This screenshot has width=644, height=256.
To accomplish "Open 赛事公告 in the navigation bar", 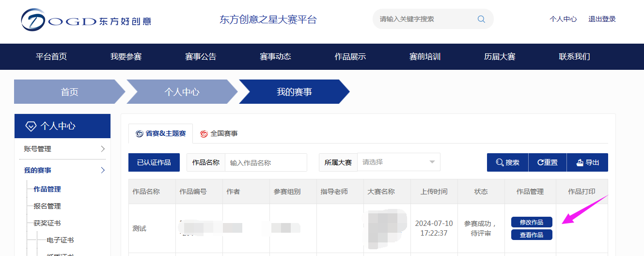I will (x=201, y=57).
